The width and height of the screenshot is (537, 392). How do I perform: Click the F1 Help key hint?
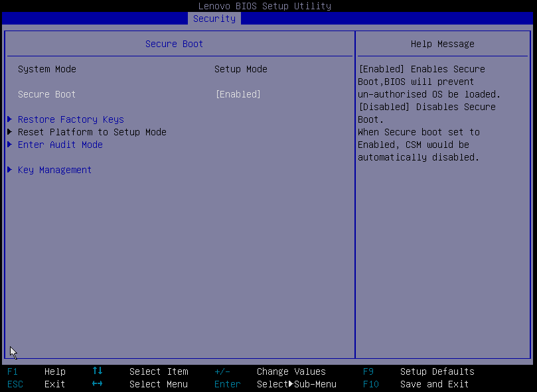(x=37, y=371)
